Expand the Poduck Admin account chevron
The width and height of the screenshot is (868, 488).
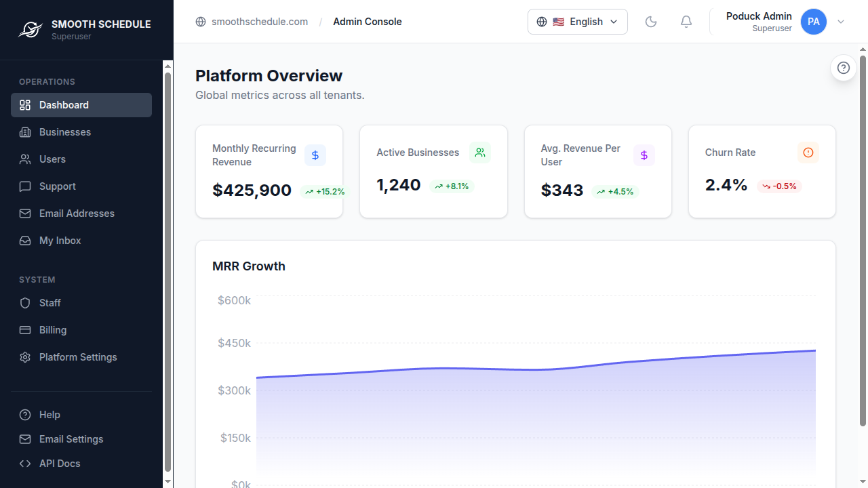[x=841, y=22]
